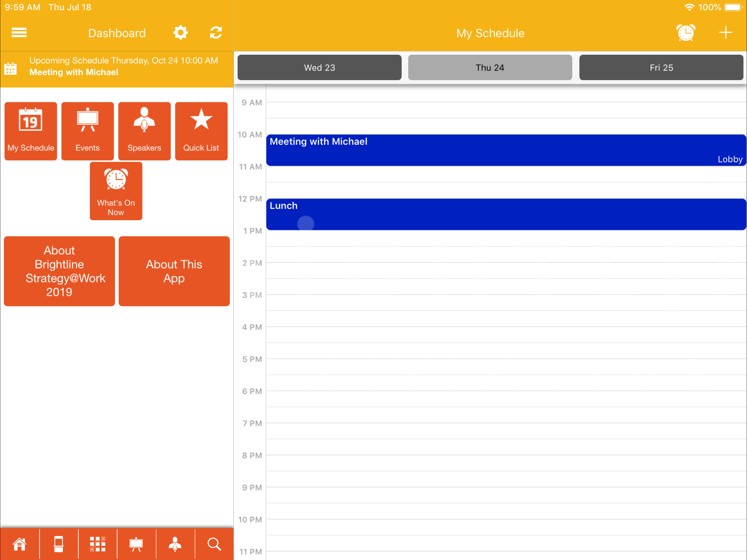Tap the refresh sync icon

tap(216, 33)
